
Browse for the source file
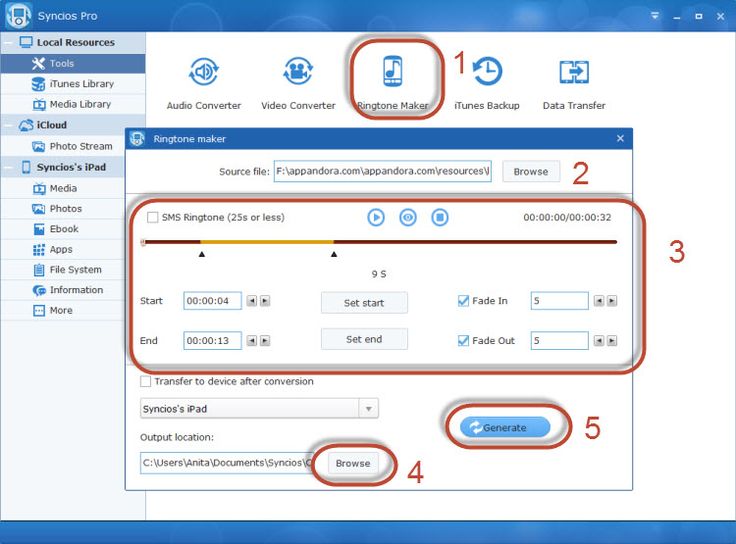pyautogui.click(x=531, y=171)
